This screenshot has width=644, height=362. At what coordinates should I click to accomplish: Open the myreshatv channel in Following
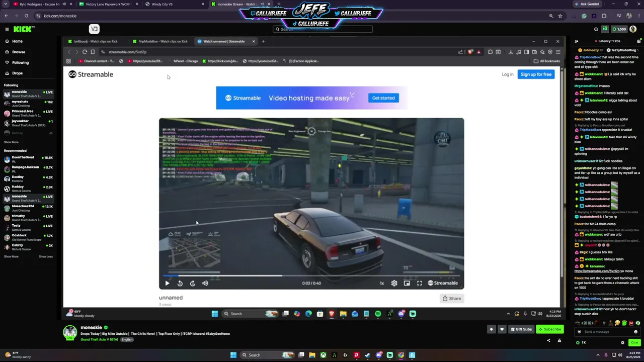[29, 104]
